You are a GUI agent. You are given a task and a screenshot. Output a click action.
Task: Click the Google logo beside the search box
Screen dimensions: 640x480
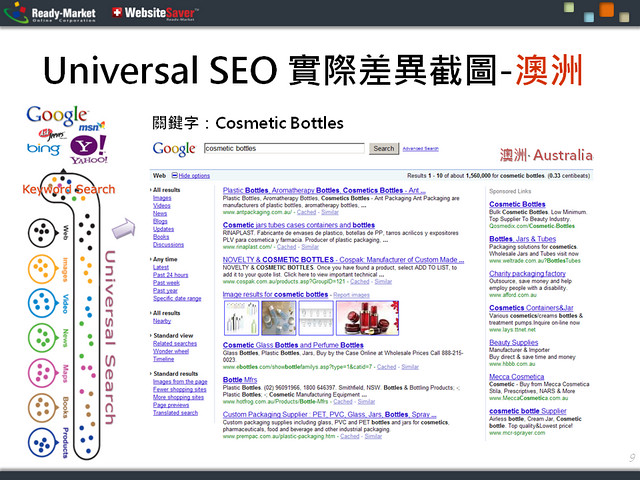174,149
